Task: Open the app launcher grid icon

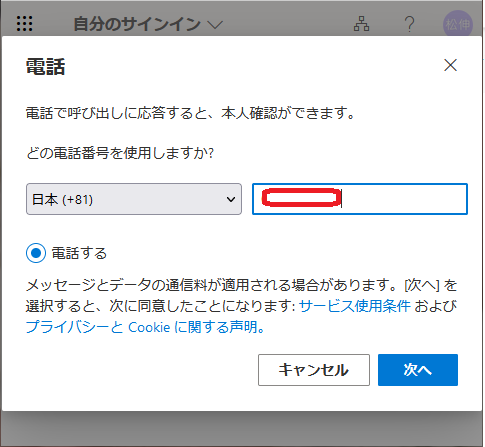Action: [x=24, y=24]
